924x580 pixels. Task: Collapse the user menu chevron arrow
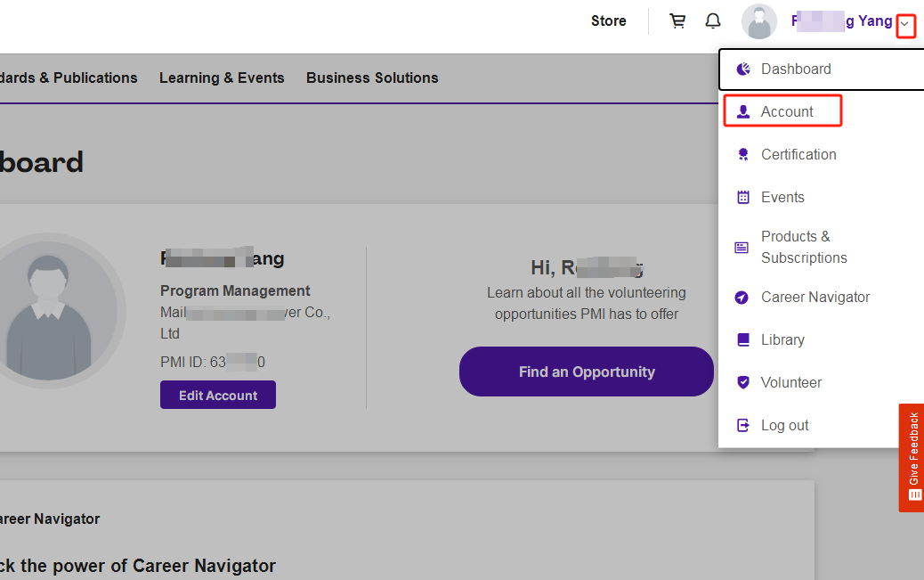point(904,25)
